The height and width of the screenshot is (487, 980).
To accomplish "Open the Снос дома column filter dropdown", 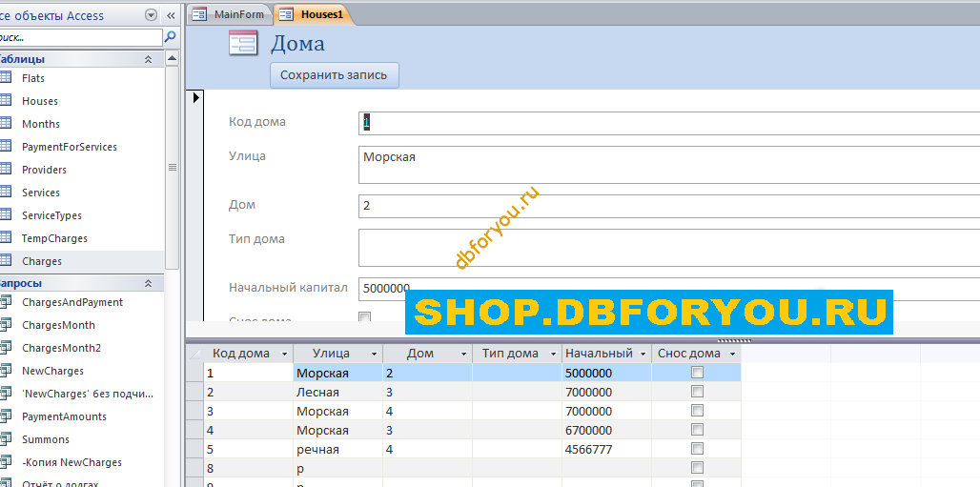I will pyautogui.click(x=732, y=354).
